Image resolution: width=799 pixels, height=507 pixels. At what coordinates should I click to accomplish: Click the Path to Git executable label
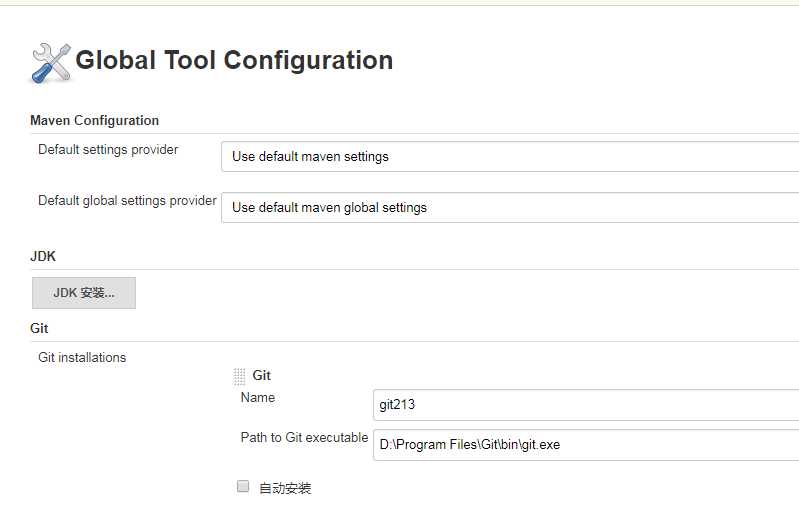(304, 437)
